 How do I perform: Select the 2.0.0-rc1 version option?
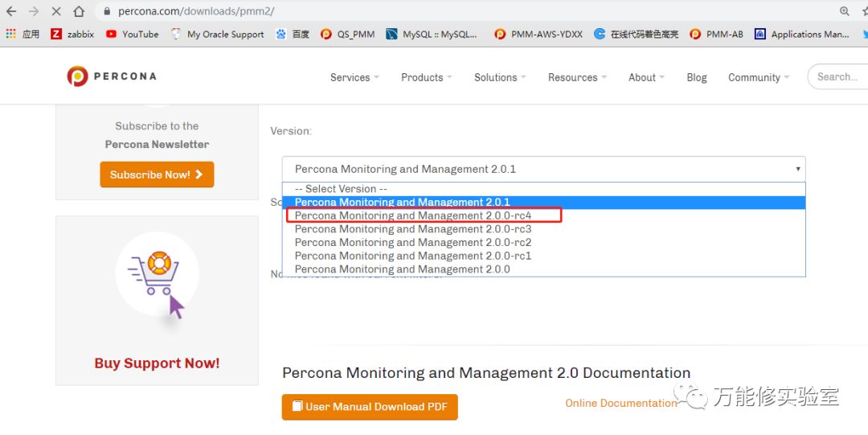pyautogui.click(x=543, y=256)
